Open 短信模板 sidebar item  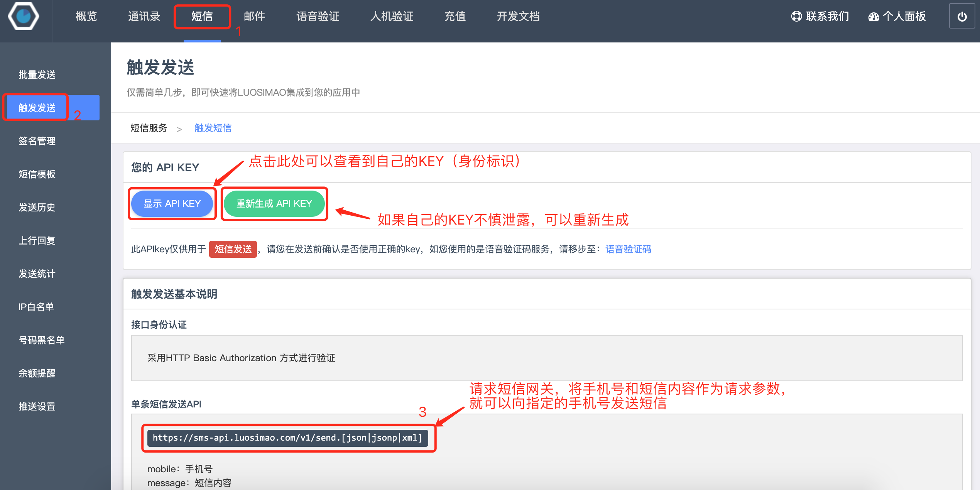click(37, 174)
